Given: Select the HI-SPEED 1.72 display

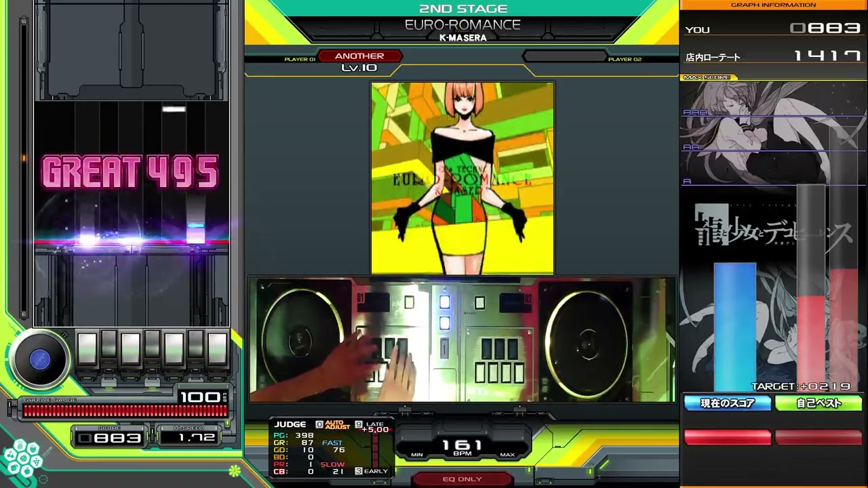Looking at the screenshot, I should (x=188, y=438).
